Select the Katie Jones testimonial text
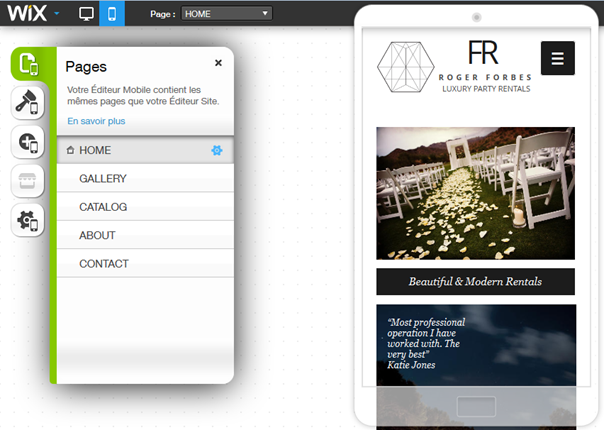604x430 pixels. click(x=426, y=343)
